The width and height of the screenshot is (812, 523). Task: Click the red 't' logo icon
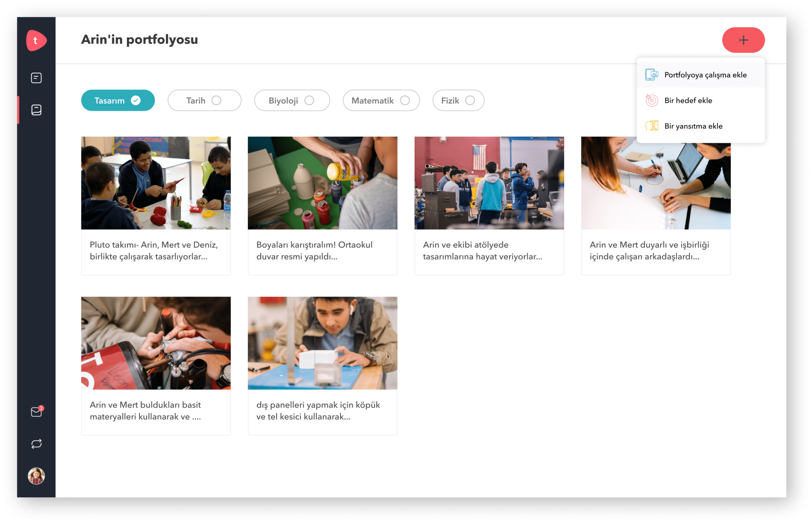tap(36, 40)
